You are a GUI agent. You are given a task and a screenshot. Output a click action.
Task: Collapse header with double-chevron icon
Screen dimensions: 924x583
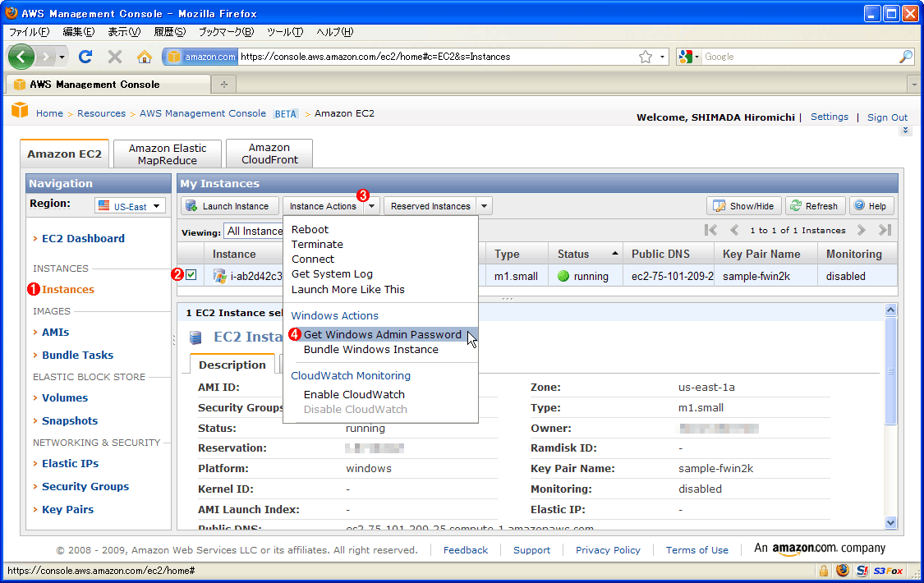click(x=906, y=130)
